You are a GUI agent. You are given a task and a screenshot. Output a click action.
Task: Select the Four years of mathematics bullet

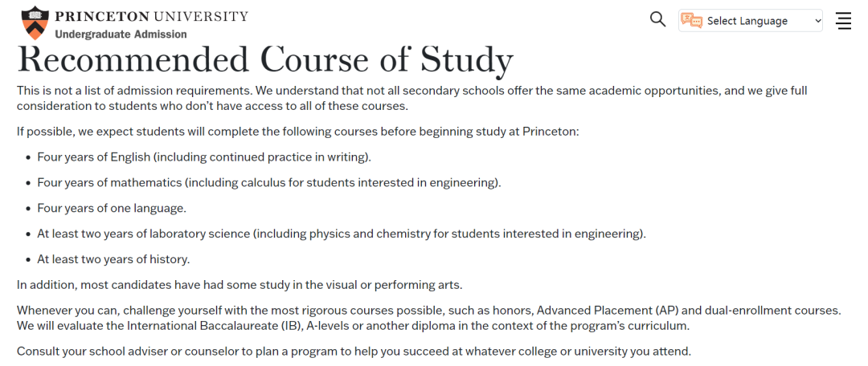click(x=268, y=182)
